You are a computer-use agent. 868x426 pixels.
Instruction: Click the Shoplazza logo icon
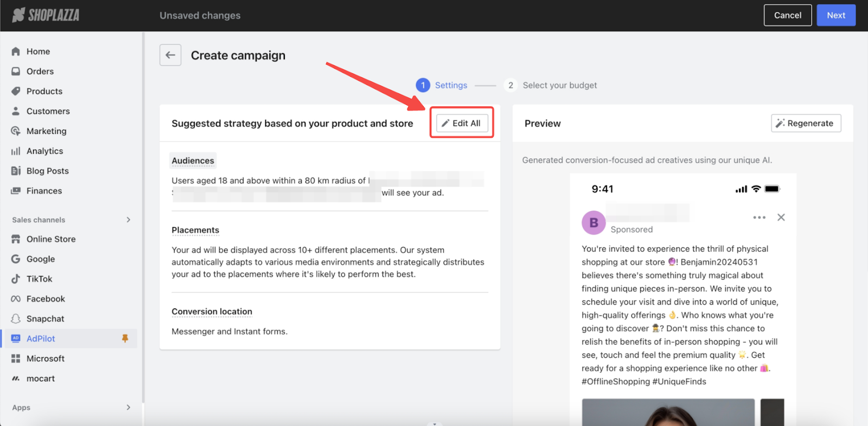(x=18, y=15)
